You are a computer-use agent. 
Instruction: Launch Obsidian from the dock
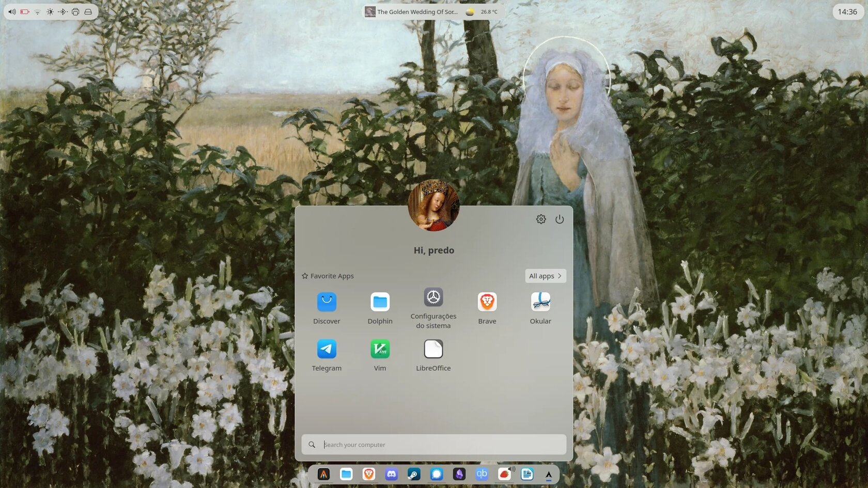(459, 474)
